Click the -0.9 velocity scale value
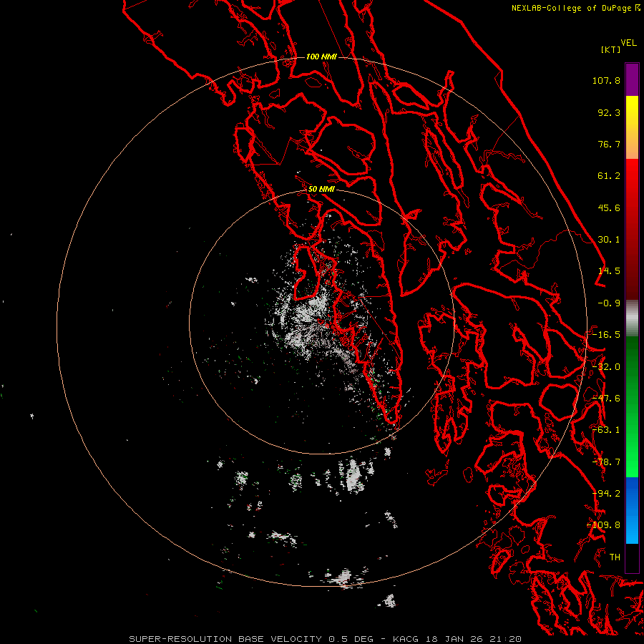Viewport: 644px width, 644px height. tap(609, 303)
